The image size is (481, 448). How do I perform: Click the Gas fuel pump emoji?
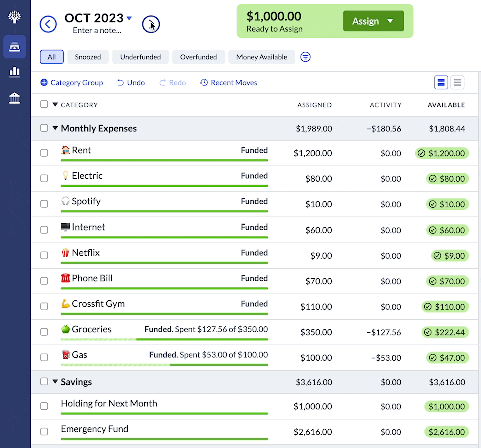(x=65, y=355)
